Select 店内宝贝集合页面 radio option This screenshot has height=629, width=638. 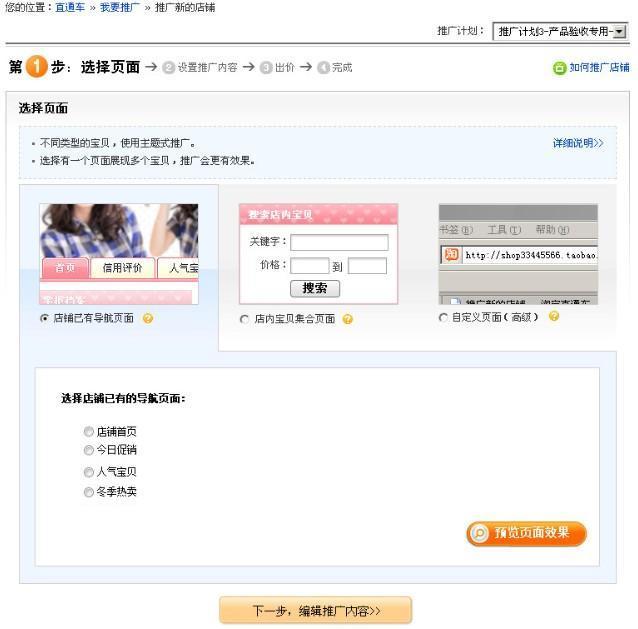pos(244,319)
